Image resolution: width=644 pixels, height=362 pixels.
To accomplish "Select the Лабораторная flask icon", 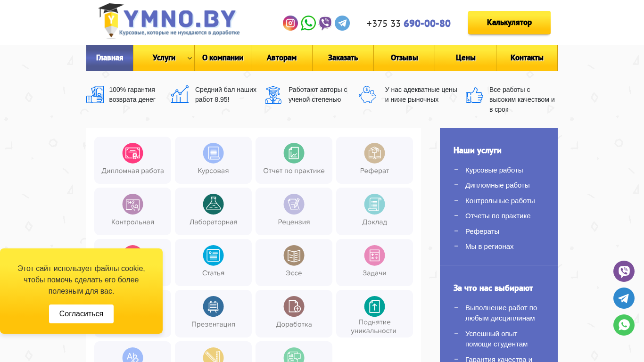I will pyautogui.click(x=214, y=204).
